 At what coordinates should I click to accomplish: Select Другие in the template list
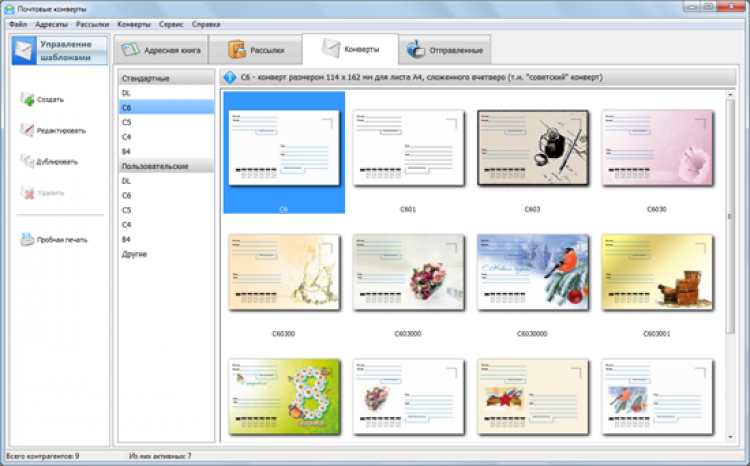coord(166,254)
